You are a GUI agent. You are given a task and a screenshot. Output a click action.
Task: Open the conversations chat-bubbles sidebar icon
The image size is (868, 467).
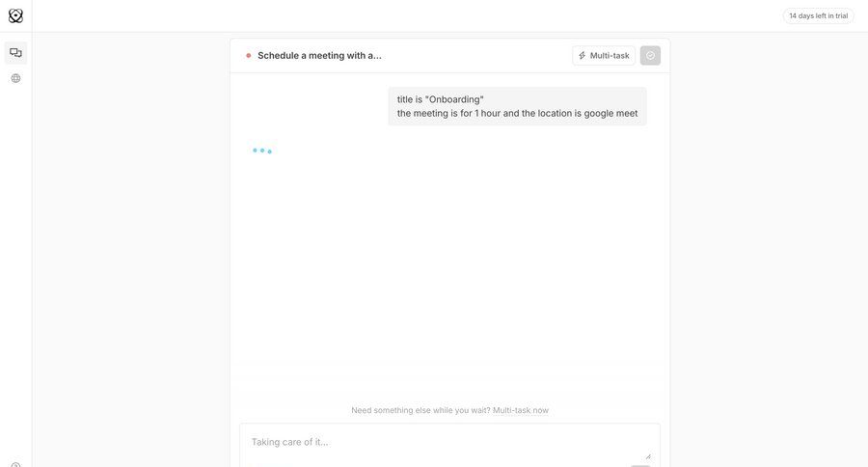click(x=15, y=53)
